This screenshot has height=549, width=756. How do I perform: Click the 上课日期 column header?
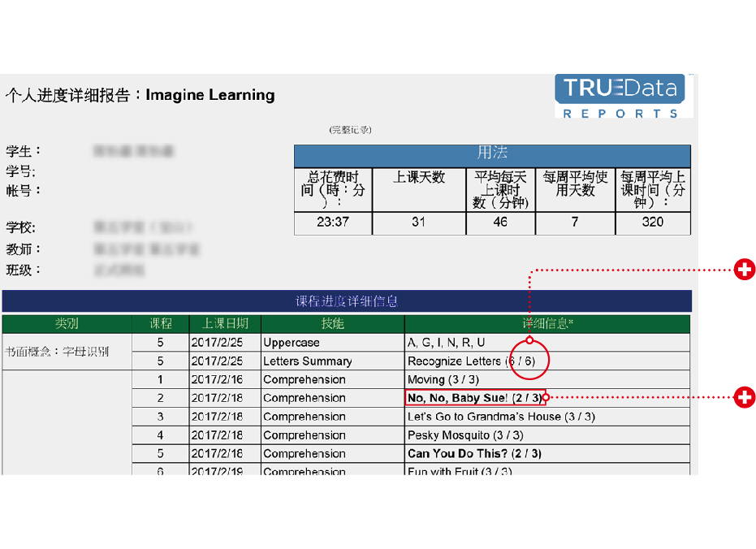(x=225, y=324)
